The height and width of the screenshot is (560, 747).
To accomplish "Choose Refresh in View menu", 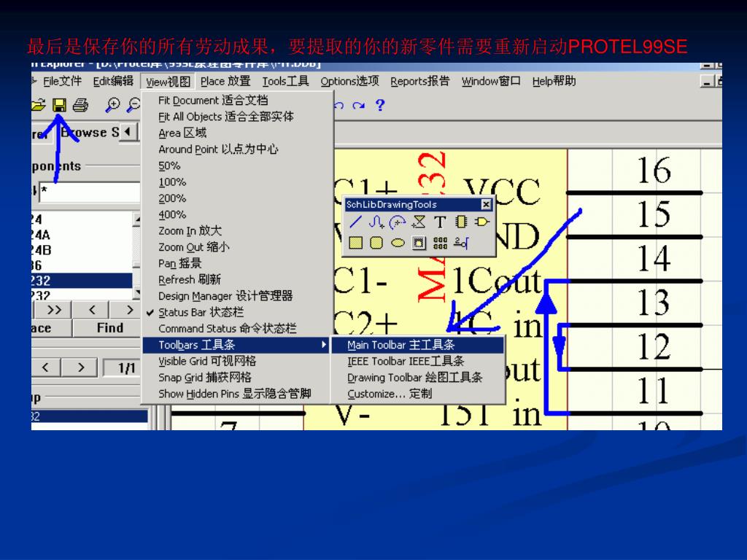I will [x=237, y=279].
